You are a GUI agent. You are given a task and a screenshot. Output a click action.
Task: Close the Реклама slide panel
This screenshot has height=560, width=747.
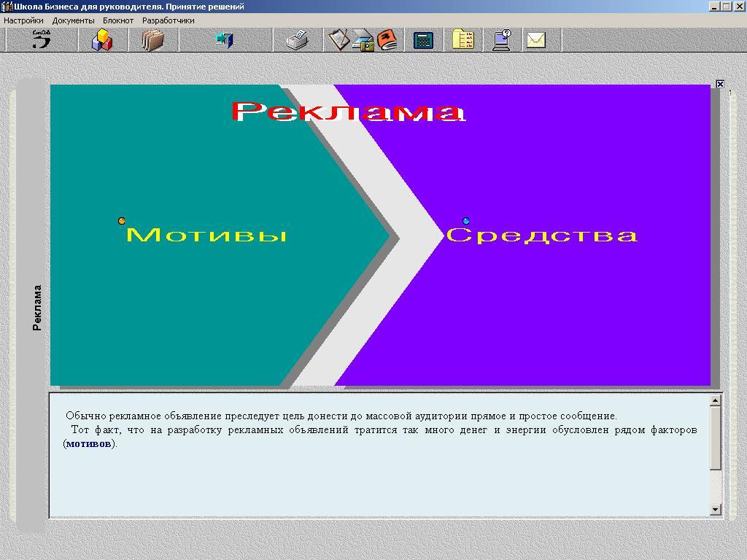pos(720,85)
